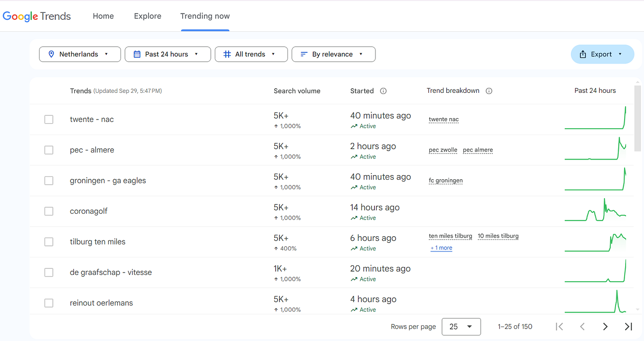
Task: Expand +1 more breakdown for tilburg ten miles
Action: (x=441, y=248)
